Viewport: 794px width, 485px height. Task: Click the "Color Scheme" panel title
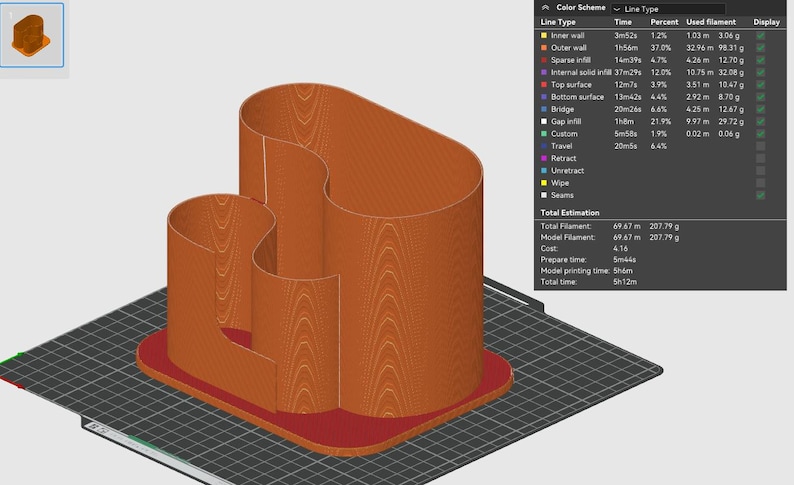point(581,8)
